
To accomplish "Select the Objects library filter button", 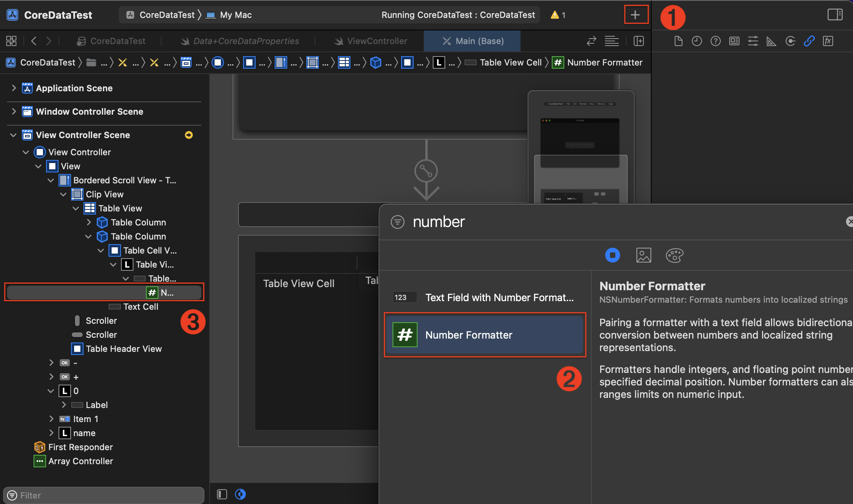I will click(x=612, y=256).
